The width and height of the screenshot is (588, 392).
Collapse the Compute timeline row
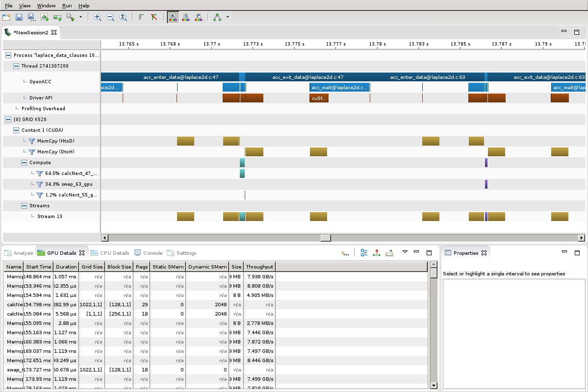click(24, 163)
